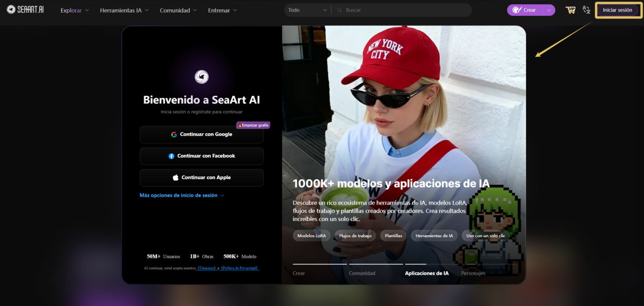Switch to the Personajes slide tab
The image size is (644, 306).
point(473,273)
